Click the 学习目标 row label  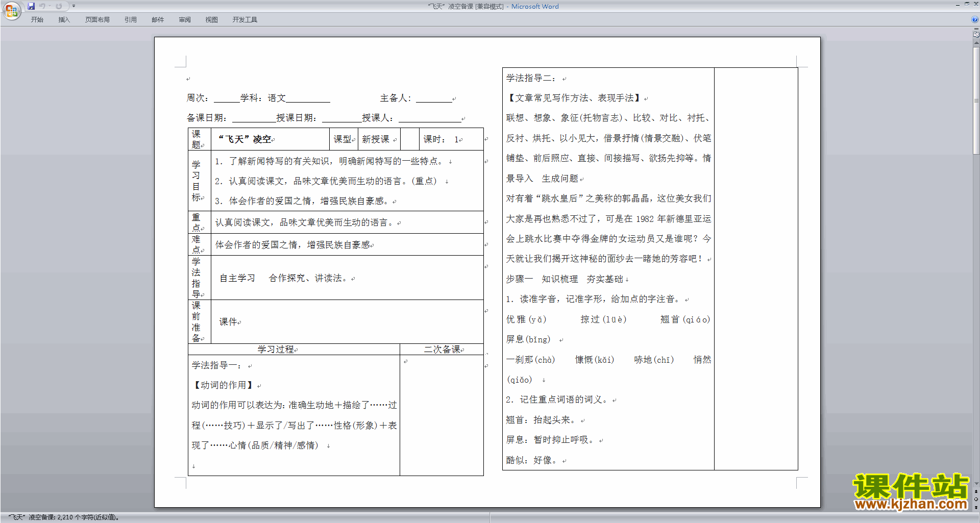(x=196, y=181)
